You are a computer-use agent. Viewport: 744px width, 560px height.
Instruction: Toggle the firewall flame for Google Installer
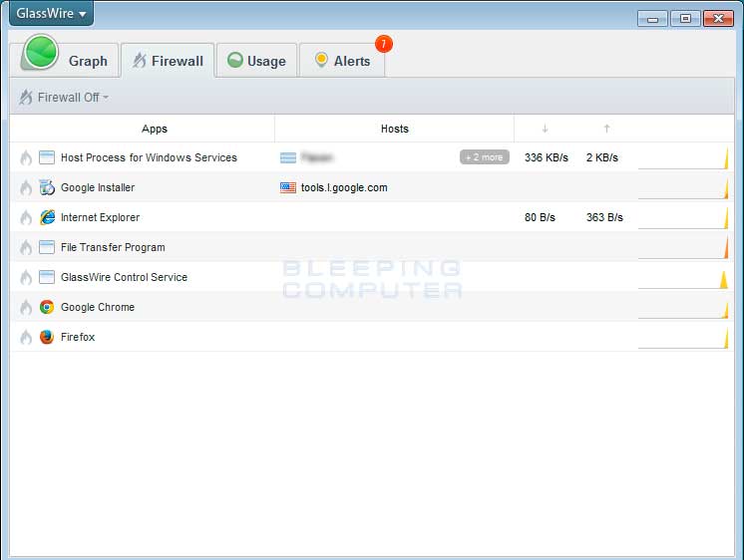click(26, 187)
